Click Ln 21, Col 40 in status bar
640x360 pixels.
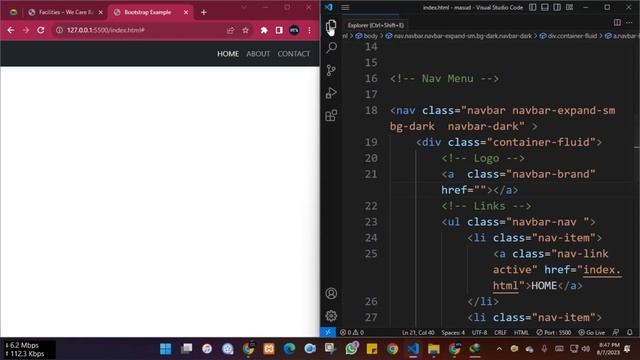[418, 333]
